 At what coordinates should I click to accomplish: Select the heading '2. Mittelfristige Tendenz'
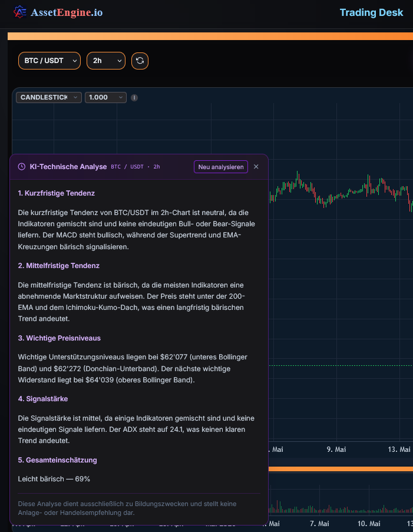pyautogui.click(x=59, y=266)
